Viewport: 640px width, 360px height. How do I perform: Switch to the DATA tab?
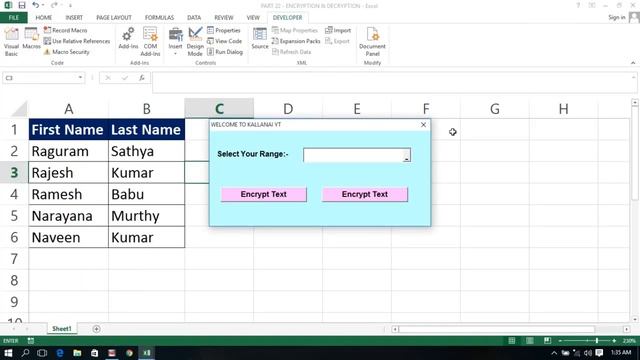[194, 18]
